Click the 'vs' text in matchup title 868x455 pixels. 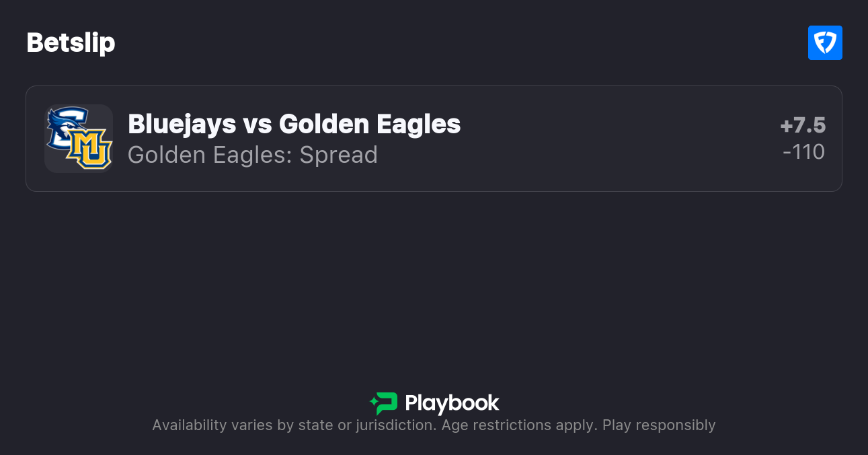click(x=257, y=125)
